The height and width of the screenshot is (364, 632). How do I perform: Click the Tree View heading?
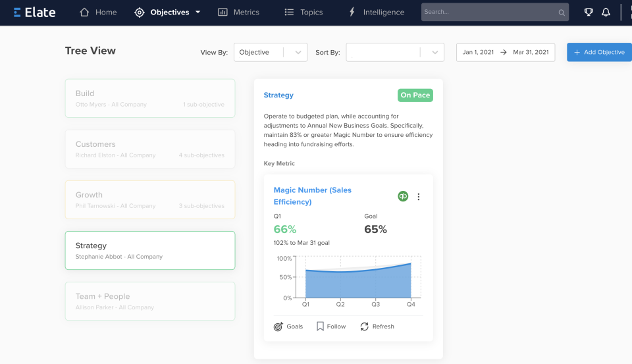click(90, 51)
